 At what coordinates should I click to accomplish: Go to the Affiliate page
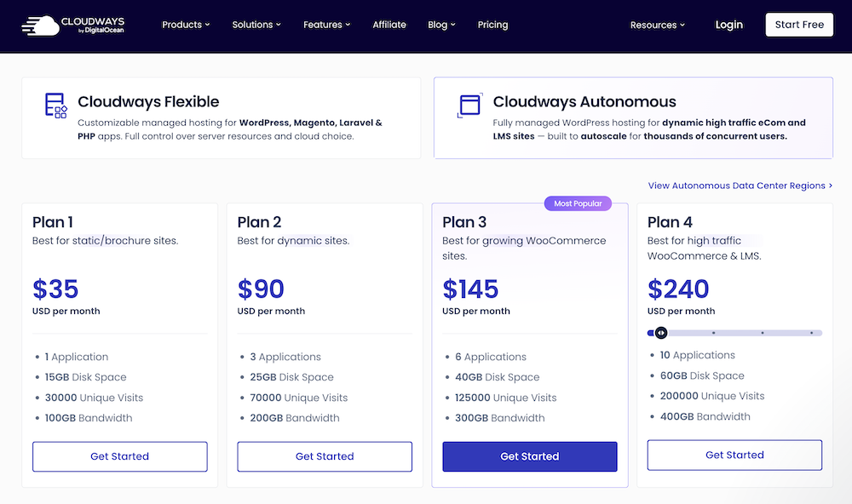pos(389,25)
